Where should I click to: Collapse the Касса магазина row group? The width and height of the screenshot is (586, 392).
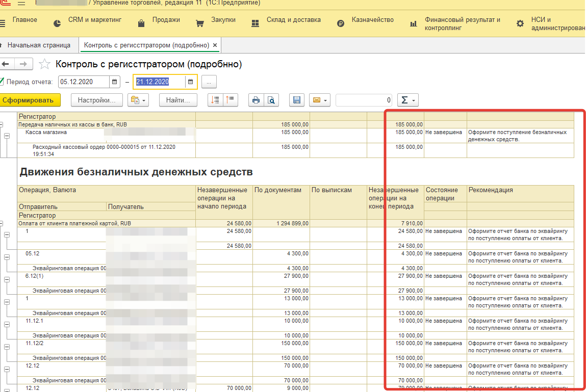tap(7, 136)
